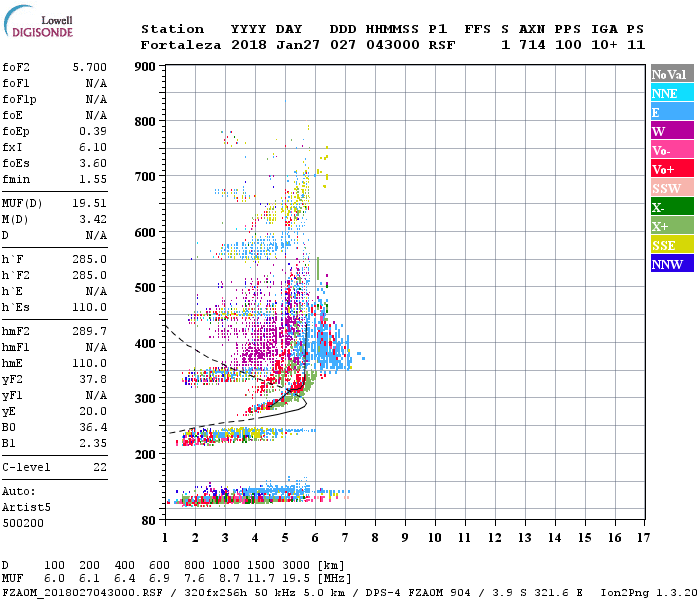This screenshot has height=600, width=700.
Task: Click the IGA value 10+
Action: click(x=604, y=45)
